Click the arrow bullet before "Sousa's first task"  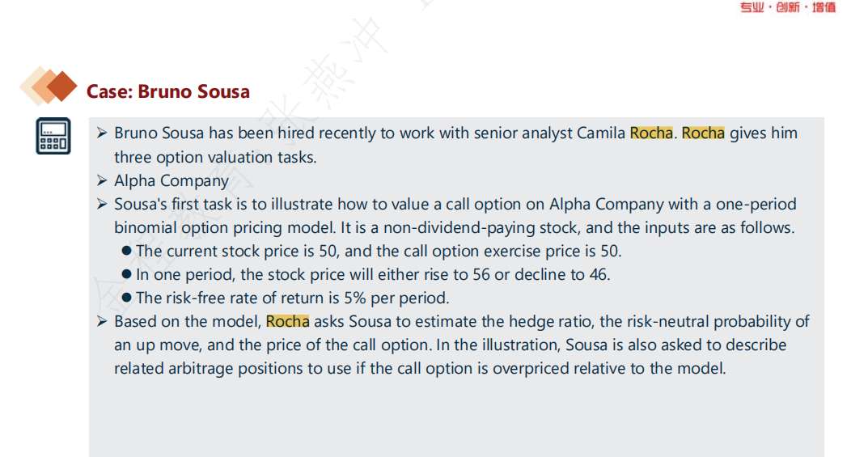pyautogui.click(x=102, y=204)
